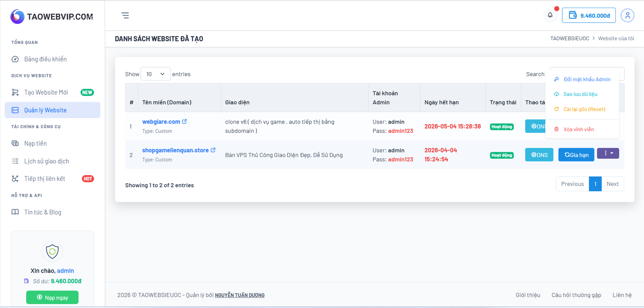
Task: Go to Next page in pagination
Action: [612, 184]
